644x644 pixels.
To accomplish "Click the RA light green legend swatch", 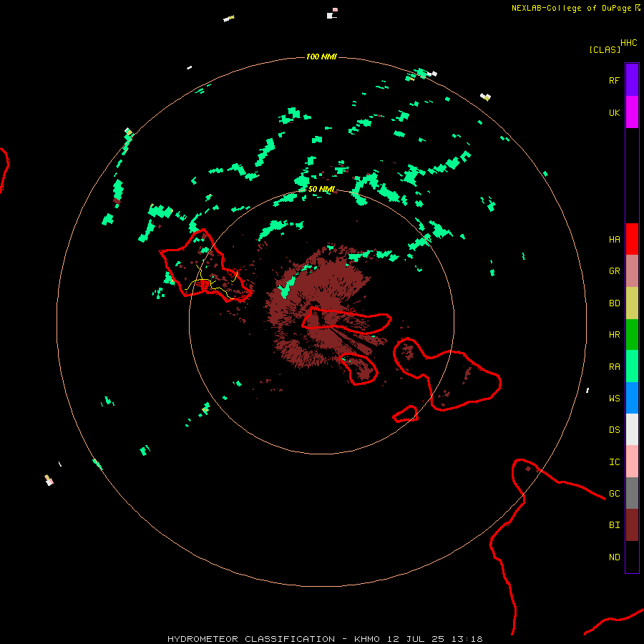I will [x=632, y=366].
